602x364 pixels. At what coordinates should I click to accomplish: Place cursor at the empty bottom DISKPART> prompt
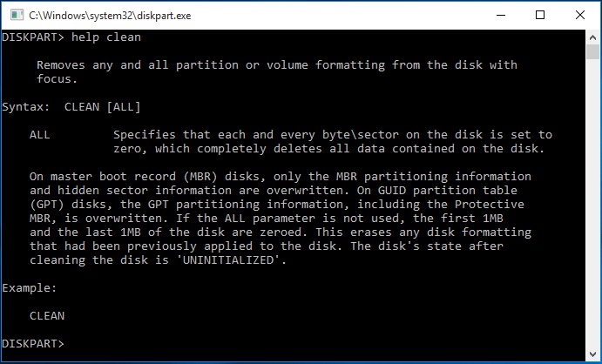[69, 344]
